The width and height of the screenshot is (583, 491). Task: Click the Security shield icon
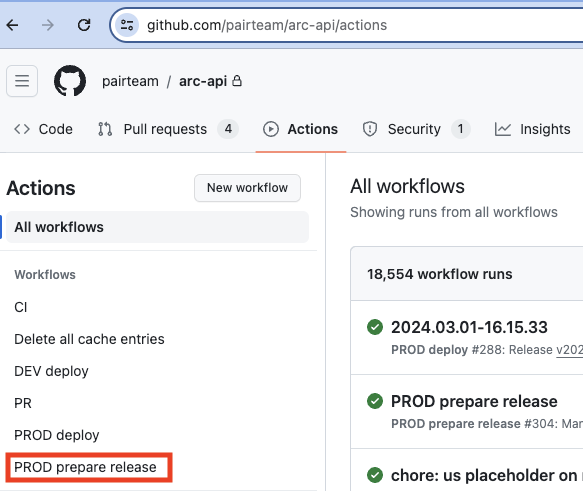pyautogui.click(x=370, y=129)
